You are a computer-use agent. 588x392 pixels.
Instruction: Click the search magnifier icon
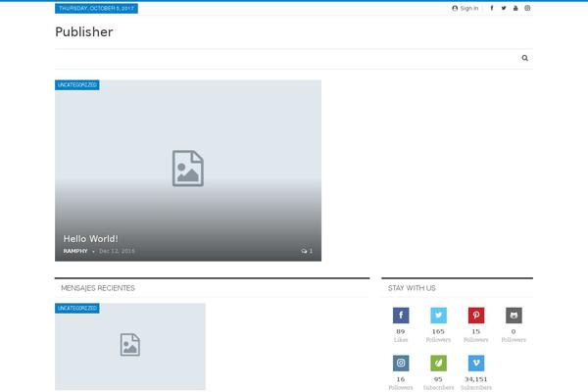coord(525,58)
